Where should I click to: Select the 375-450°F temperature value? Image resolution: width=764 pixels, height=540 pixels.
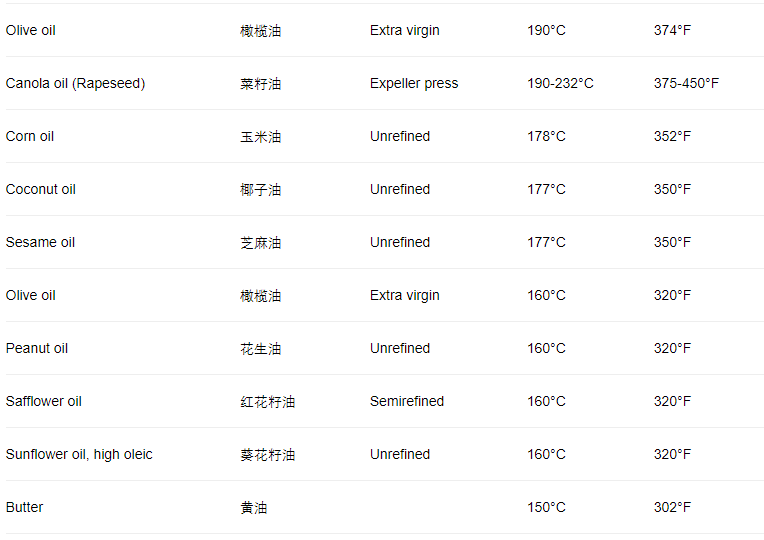686,83
